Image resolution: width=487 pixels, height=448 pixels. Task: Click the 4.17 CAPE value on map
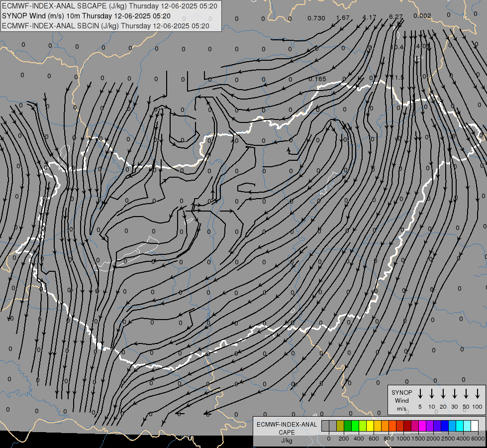click(369, 17)
